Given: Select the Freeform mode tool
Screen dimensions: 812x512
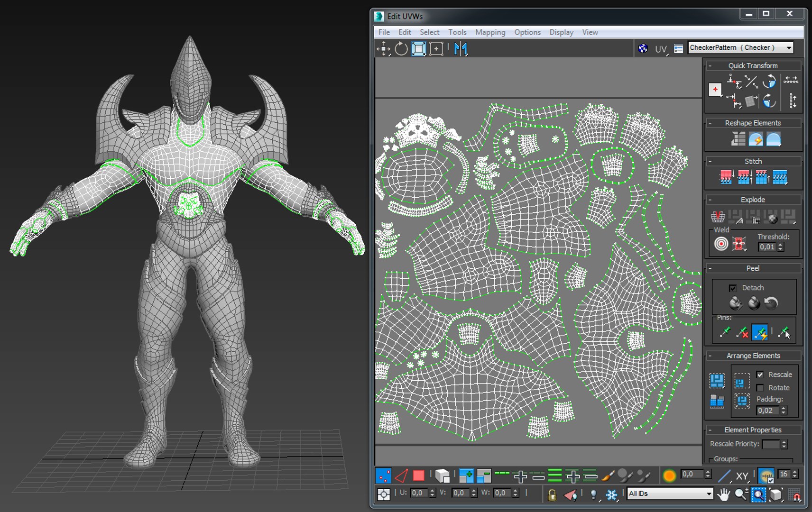Looking at the screenshot, I should tap(436, 48).
